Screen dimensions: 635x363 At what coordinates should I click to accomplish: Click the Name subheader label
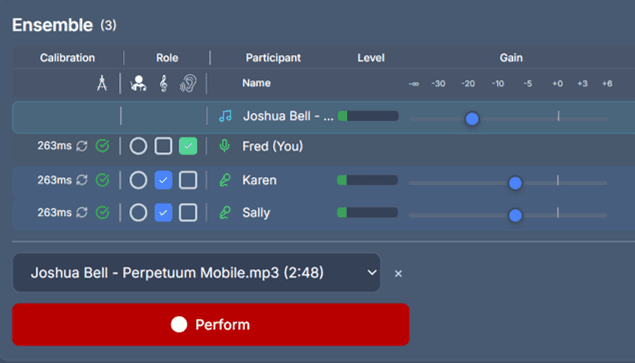(x=256, y=83)
